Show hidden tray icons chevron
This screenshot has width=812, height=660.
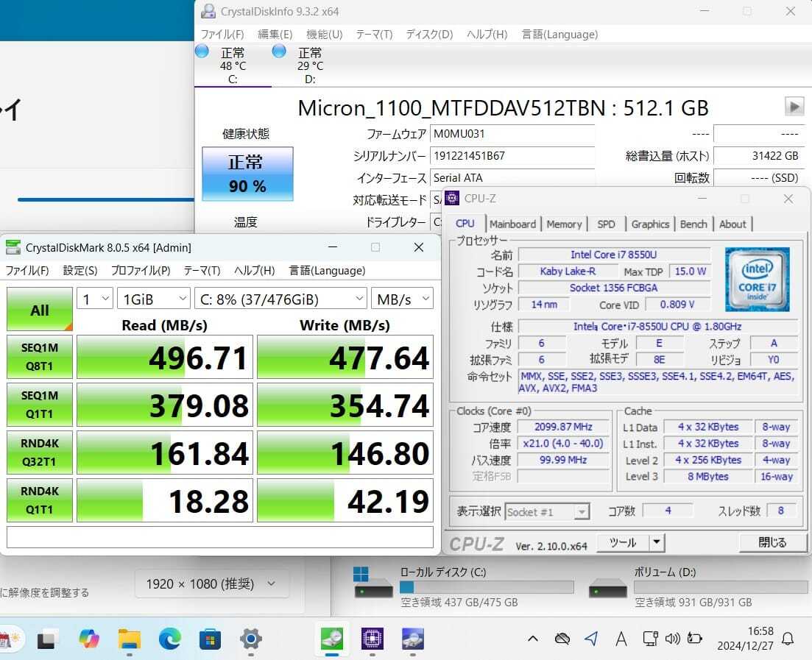532,639
